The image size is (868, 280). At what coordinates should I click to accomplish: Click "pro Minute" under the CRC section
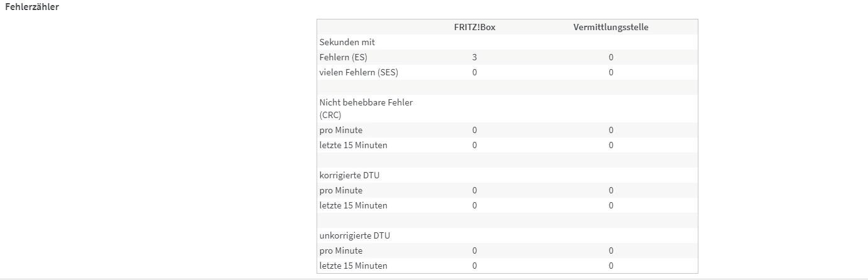coord(341,130)
